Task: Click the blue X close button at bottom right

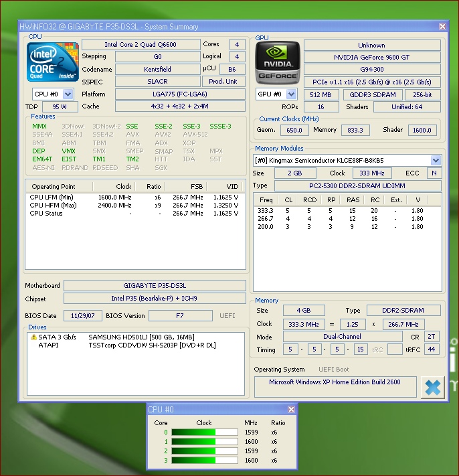Action: click(433, 388)
